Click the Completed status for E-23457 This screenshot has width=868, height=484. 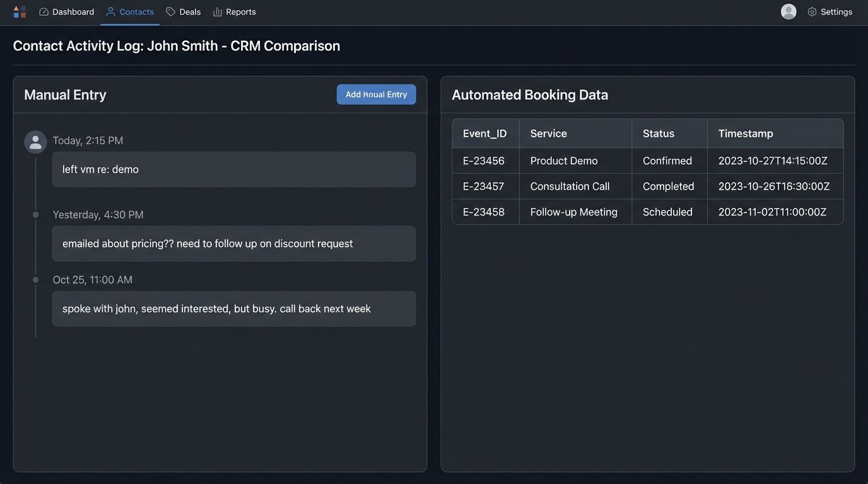668,186
